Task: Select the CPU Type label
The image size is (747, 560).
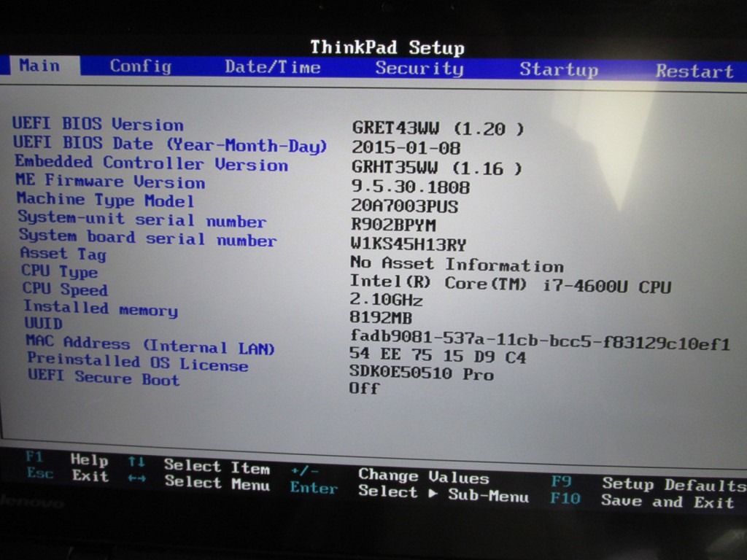Action: coord(59,271)
